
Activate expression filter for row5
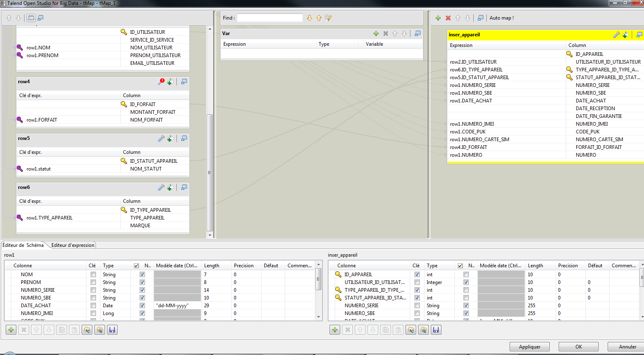tap(171, 138)
